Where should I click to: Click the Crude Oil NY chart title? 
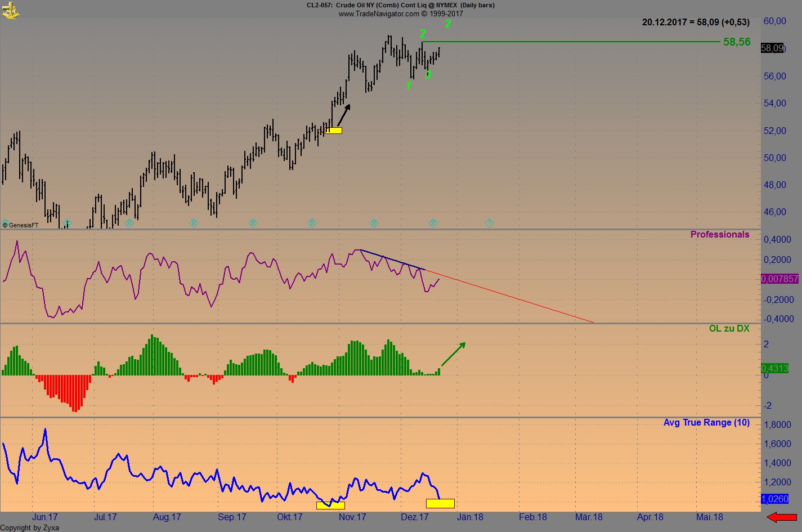point(400,5)
